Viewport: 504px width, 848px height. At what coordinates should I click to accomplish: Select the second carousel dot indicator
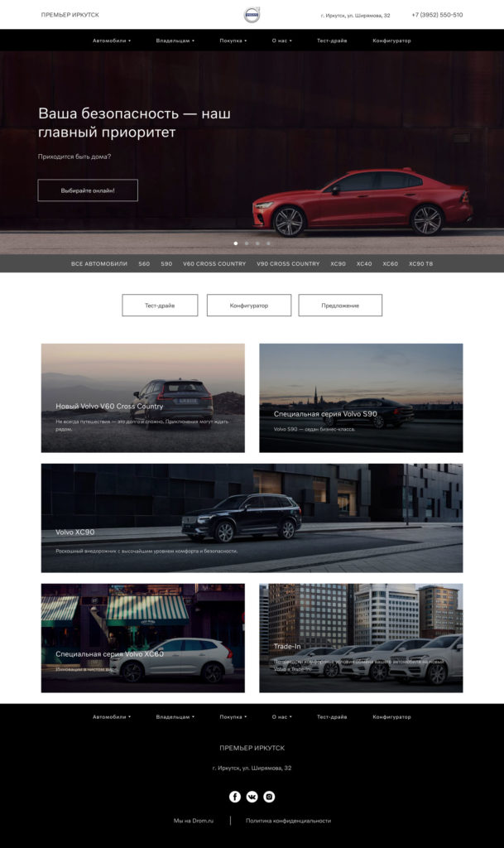point(247,243)
